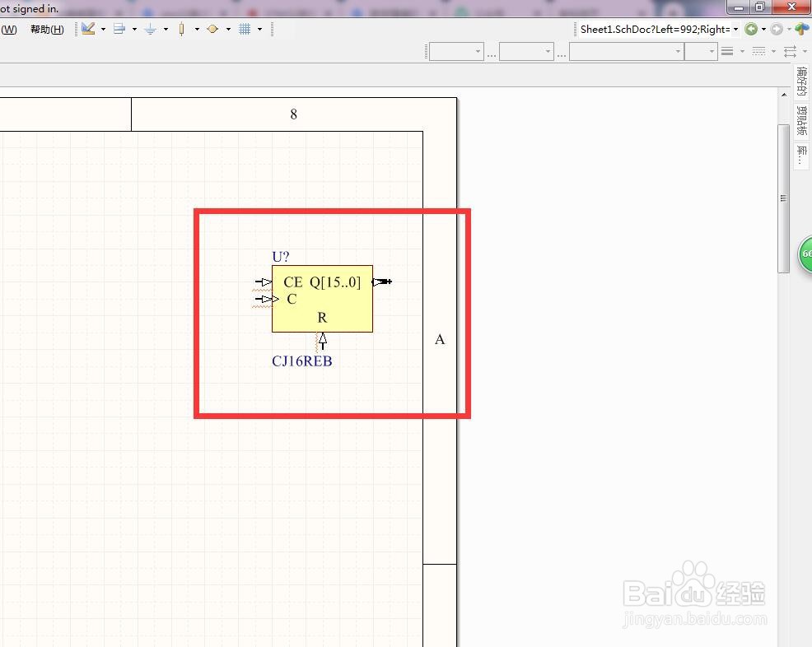The height and width of the screenshot is (647, 812).
Task: Click the scrollbar up arrow
Action: pos(784,95)
